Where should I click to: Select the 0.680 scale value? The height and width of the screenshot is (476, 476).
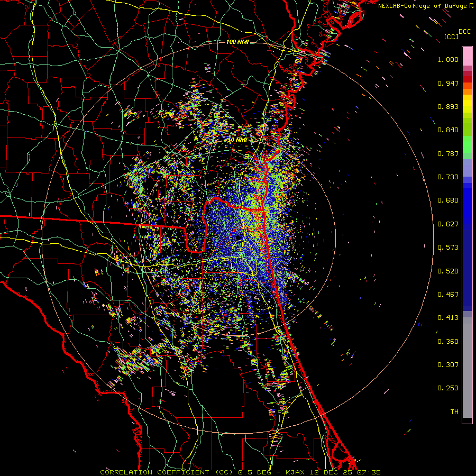click(448, 200)
